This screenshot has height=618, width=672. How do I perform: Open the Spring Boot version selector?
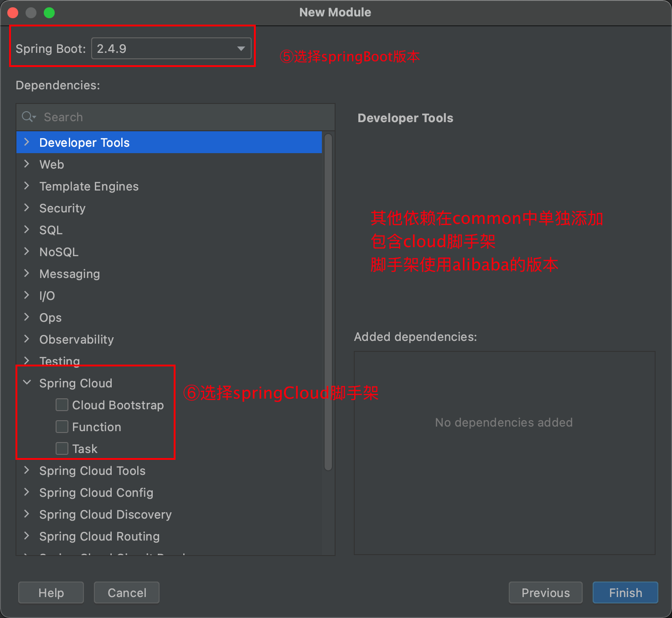click(x=241, y=48)
